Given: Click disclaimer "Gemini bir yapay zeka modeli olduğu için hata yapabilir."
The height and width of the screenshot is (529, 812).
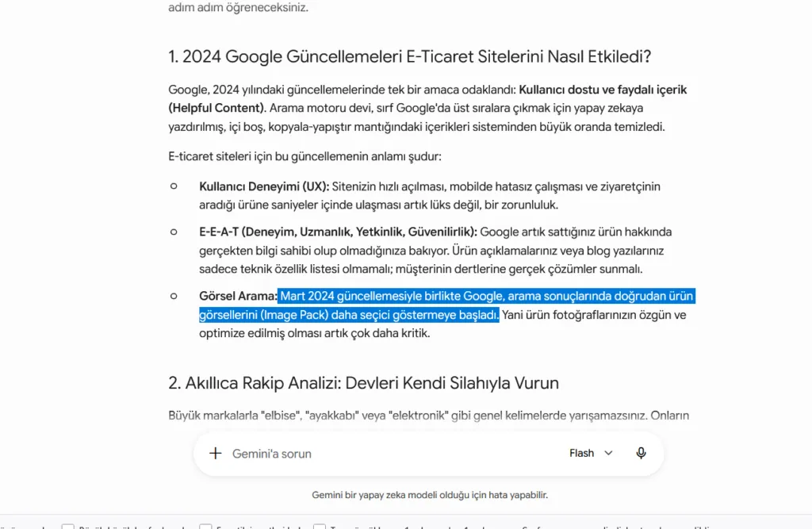Looking at the screenshot, I should 430,495.
